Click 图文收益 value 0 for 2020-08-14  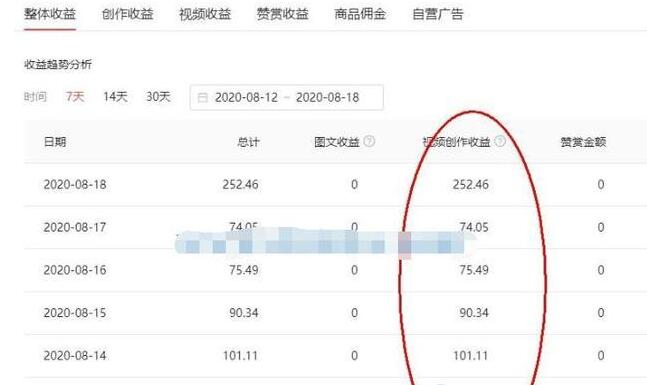(x=354, y=356)
